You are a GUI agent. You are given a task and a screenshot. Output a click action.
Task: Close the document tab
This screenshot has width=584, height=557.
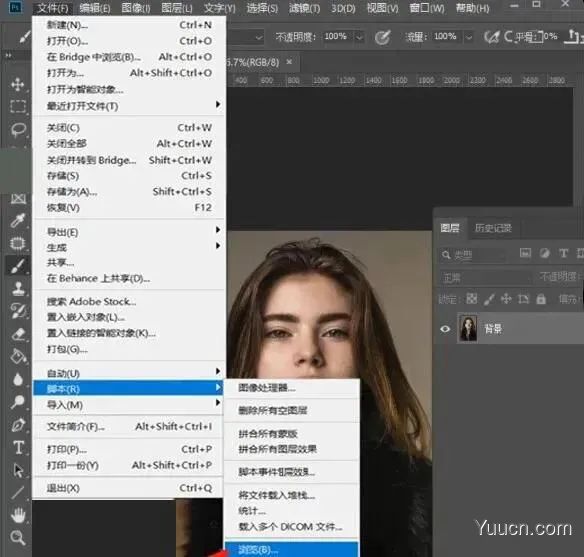click(289, 62)
